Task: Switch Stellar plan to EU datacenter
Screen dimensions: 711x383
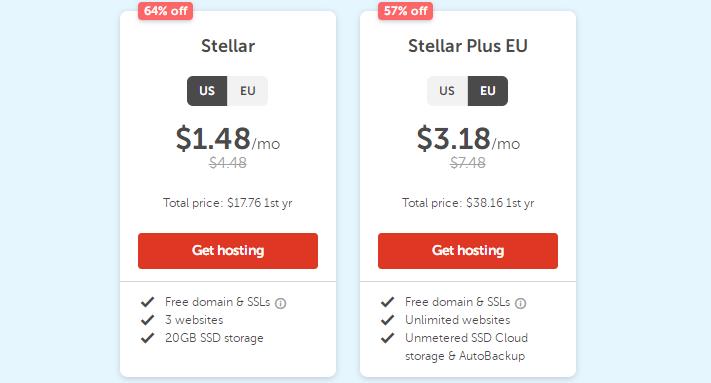Action: pos(248,91)
